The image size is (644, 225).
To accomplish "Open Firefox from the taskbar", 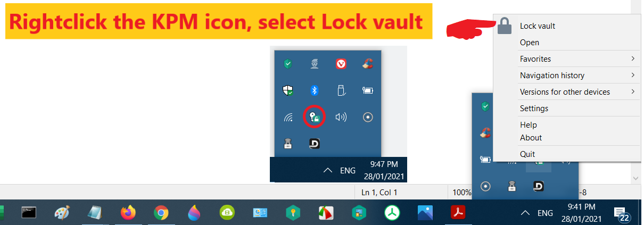I will [128, 213].
